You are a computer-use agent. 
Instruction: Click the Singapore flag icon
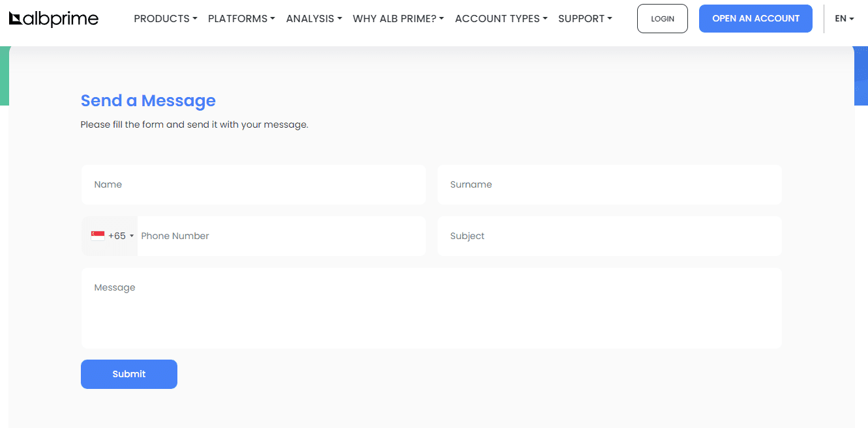click(x=98, y=236)
